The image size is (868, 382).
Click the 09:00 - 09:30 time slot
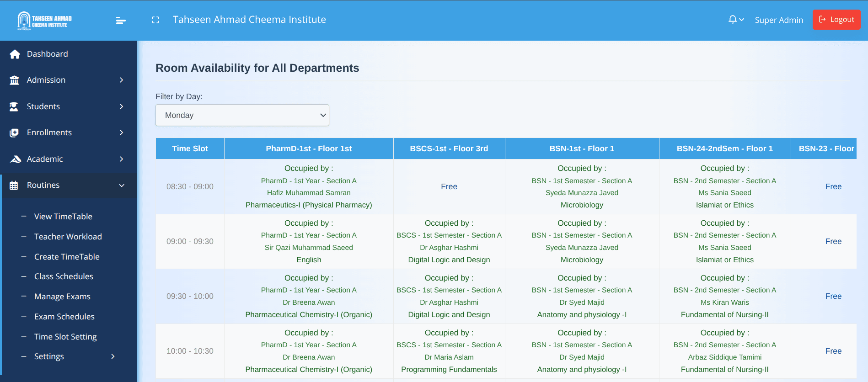(x=190, y=241)
